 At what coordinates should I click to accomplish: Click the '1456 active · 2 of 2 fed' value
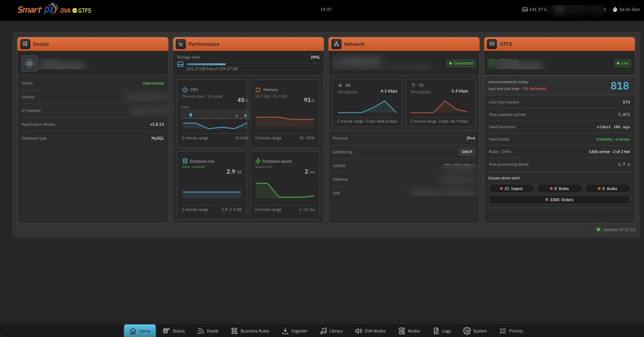pyautogui.click(x=609, y=152)
